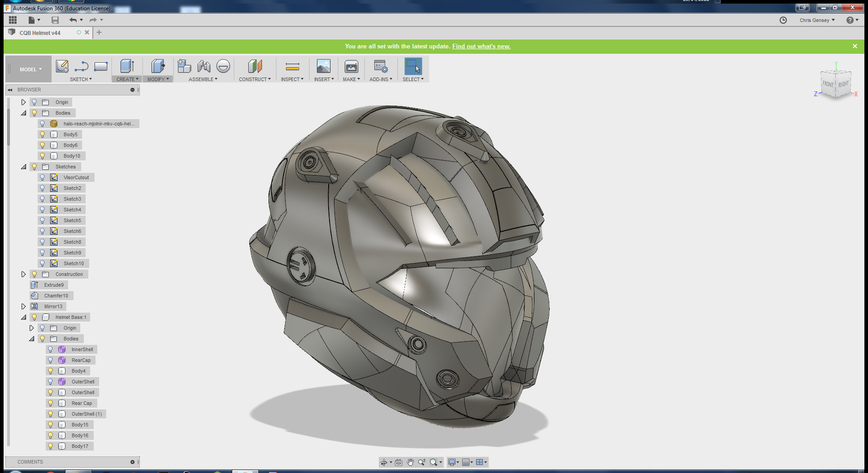Click the Undo arrow
Viewport: 868px width, 473px height.
73,20
